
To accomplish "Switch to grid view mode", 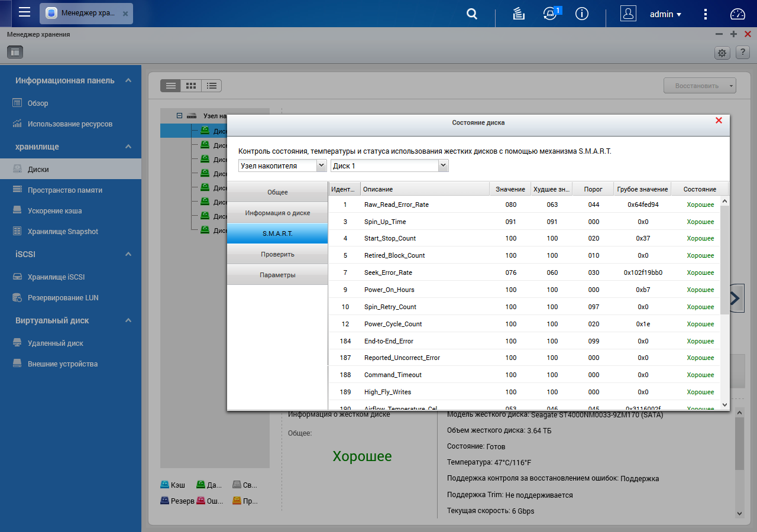I will (x=191, y=86).
